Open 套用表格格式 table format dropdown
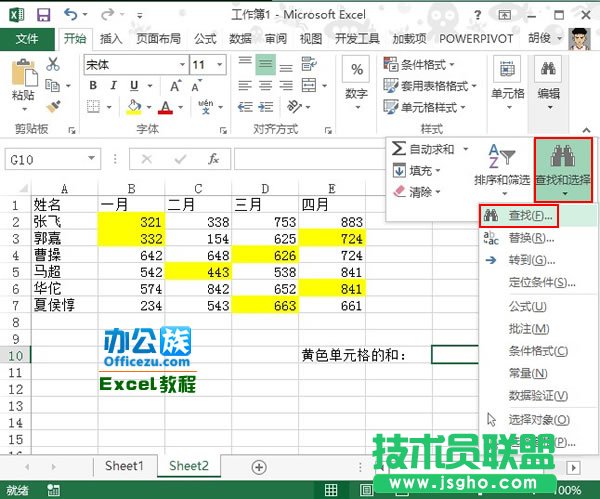This screenshot has width=600, height=499. tap(430, 86)
